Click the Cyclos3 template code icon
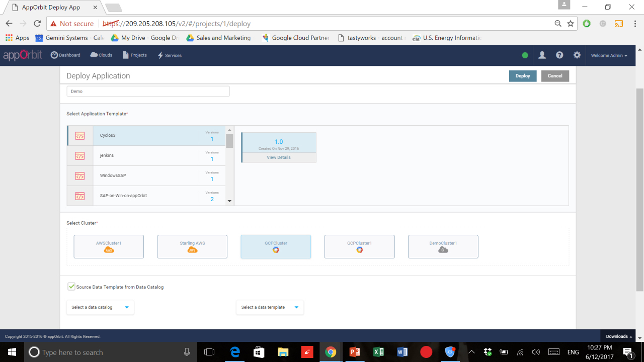The height and width of the screenshot is (362, 644). point(80,136)
